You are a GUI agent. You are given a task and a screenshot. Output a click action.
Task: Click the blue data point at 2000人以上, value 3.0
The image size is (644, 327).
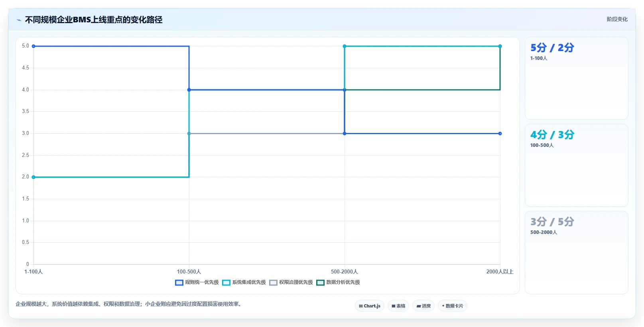[x=500, y=133]
